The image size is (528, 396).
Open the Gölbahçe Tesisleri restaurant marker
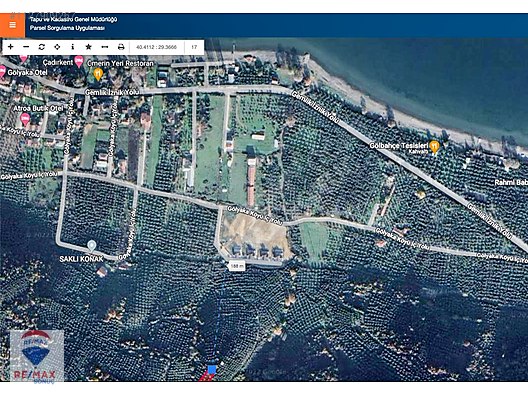tap(434, 147)
